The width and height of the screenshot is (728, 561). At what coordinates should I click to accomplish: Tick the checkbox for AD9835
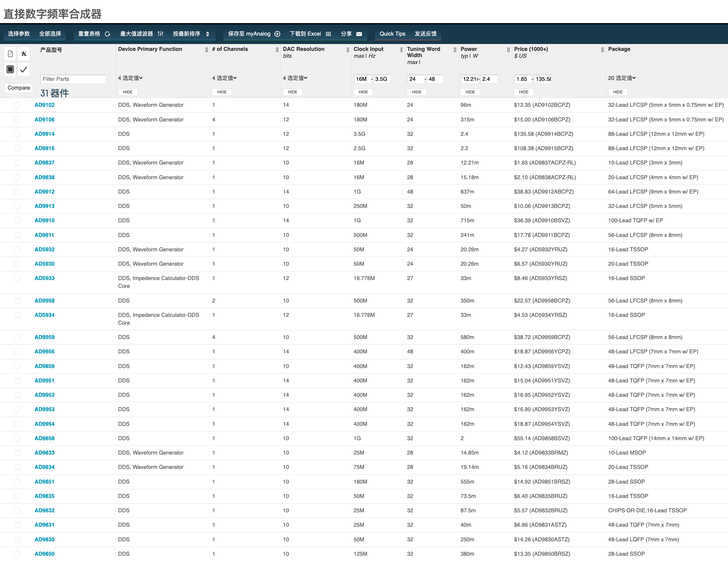tap(17, 496)
